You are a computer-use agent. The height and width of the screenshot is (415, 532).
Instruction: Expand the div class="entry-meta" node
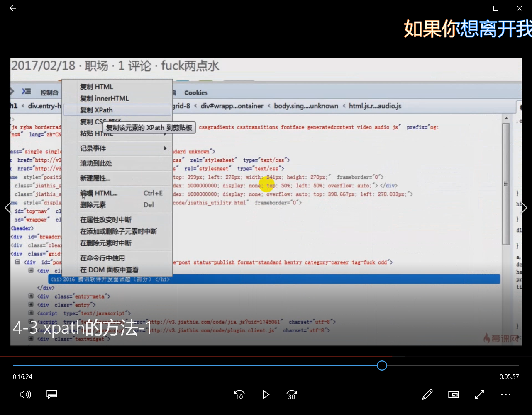tap(31, 296)
